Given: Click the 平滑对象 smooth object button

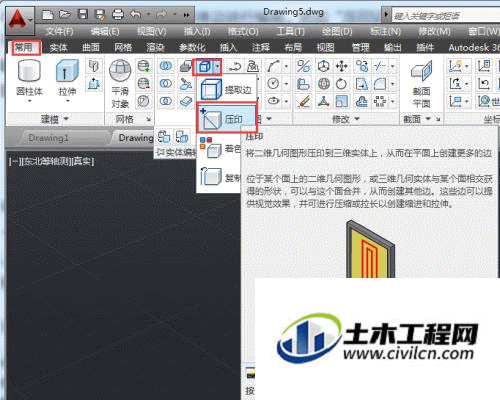Looking at the screenshot, I should 120,84.
